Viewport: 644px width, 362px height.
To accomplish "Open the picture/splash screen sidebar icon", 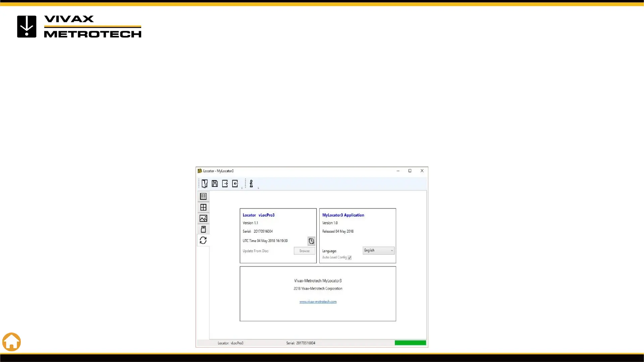I will tap(203, 219).
